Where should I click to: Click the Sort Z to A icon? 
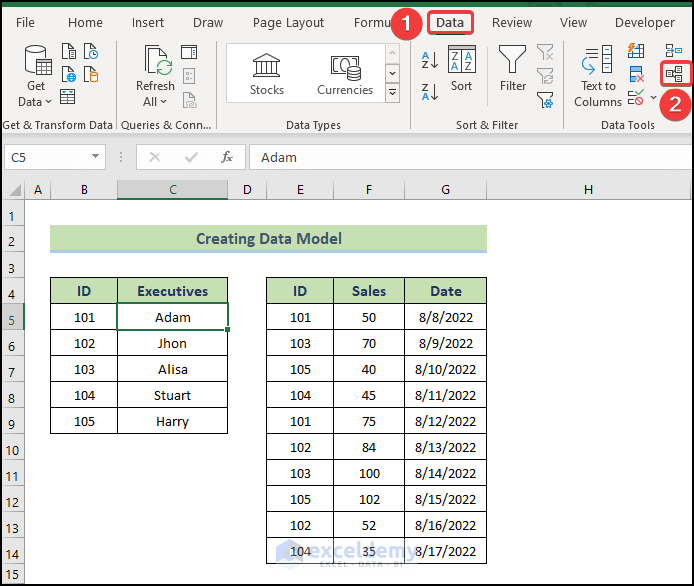click(x=430, y=92)
